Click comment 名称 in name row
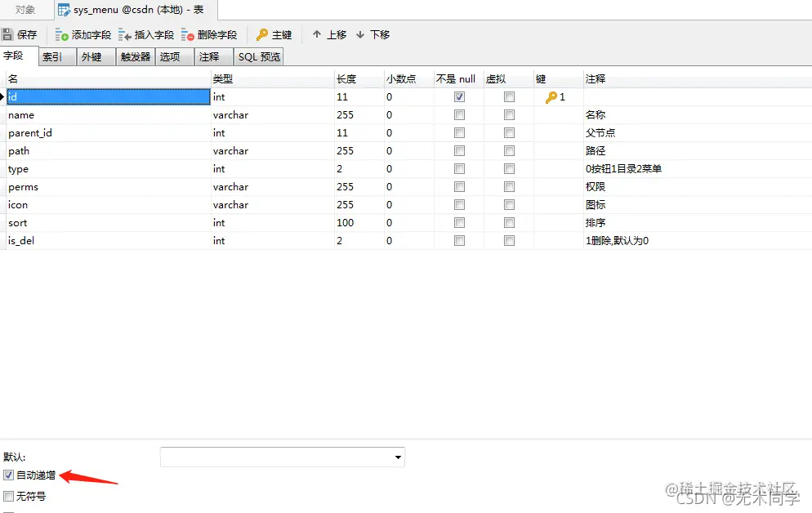Image resolution: width=812 pixels, height=513 pixels. (x=595, y=115)
